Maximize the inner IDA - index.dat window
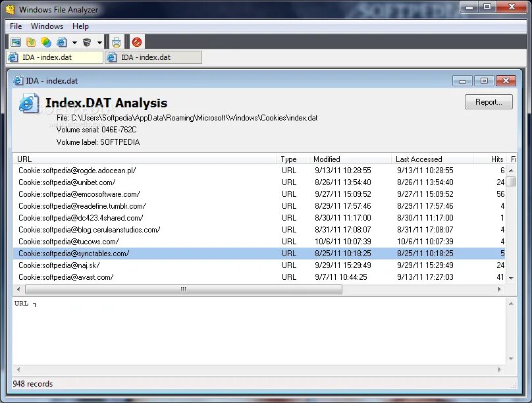This screenshot has width=532, height=403. click(x=484, y=81)
